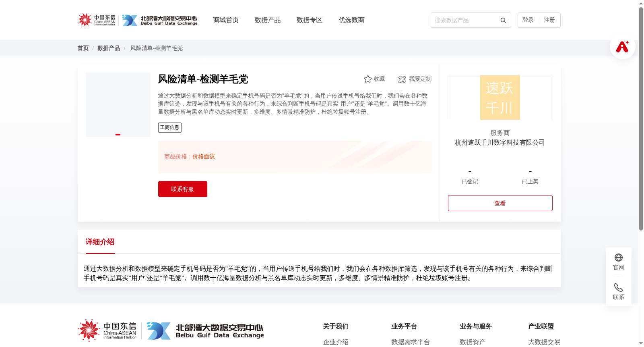Click the footer China-ASEAN Information Harbor logo

tap(107, 330)
